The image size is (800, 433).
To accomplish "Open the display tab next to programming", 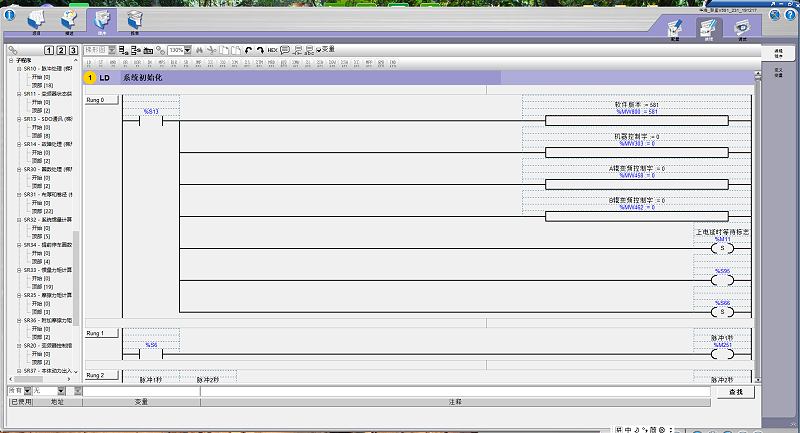I will click(x=135, y=22).
